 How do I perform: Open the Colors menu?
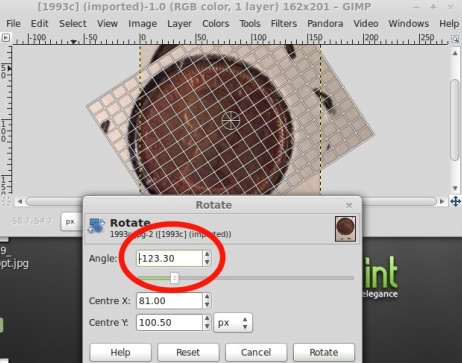216,24
